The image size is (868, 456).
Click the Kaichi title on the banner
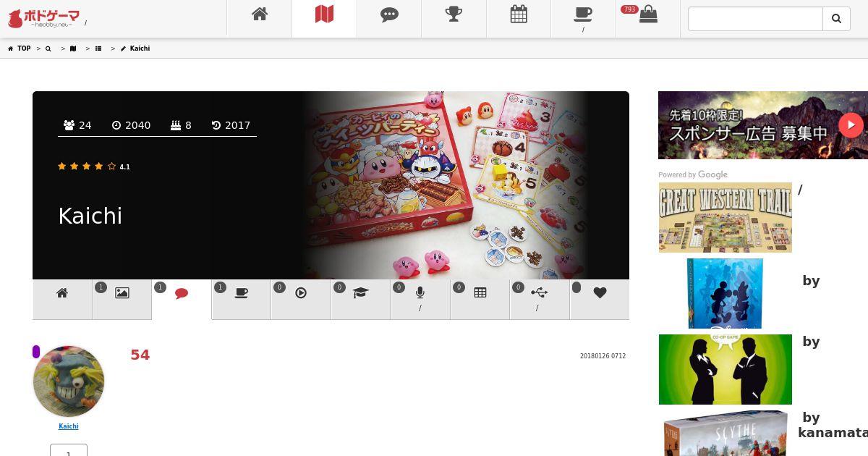coord(90,216)
